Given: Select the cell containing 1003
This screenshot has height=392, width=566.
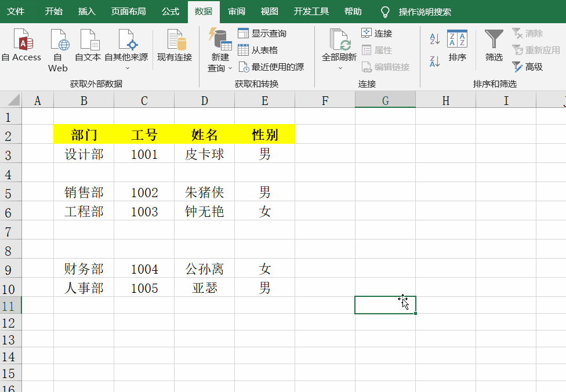Looking at the screenshot, I should (144, 211).
